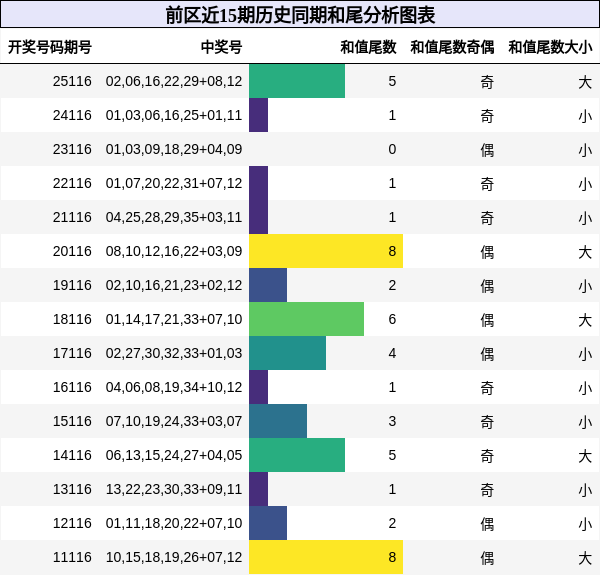600x575 pixels.
Task: Click issue number 25116
Action: tap(72, 81)
